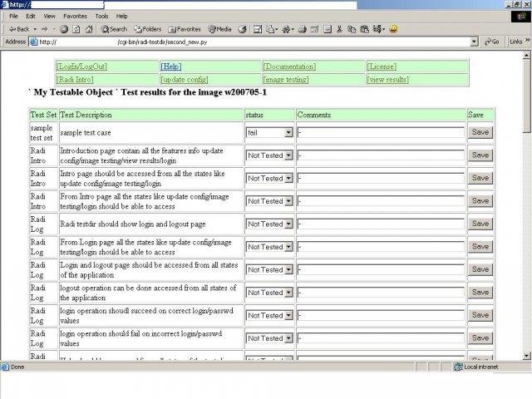Expand the address bar dropdown arrow

[474, 42]
